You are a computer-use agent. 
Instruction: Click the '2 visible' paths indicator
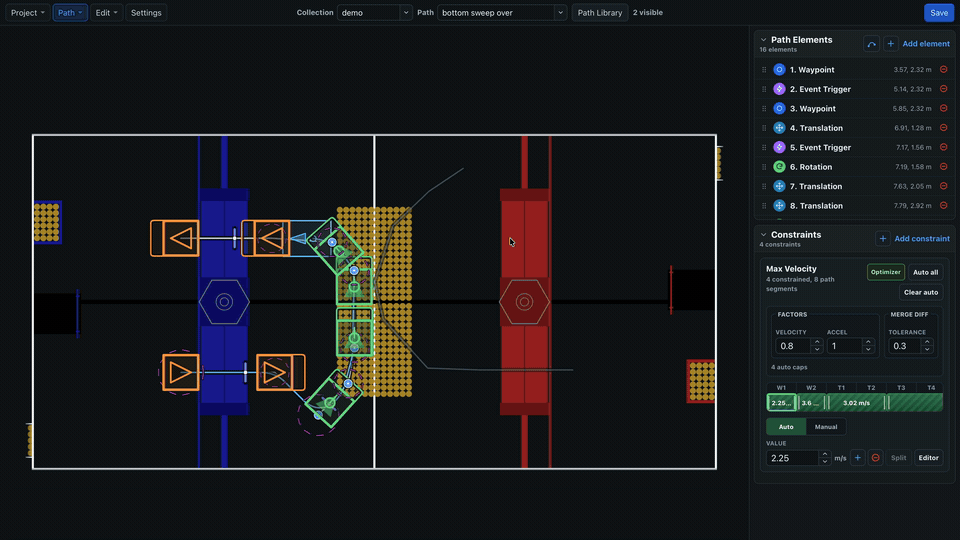[x=648, y=12]
